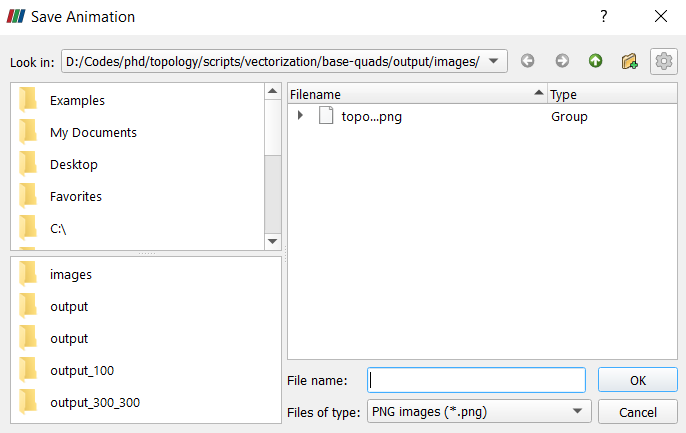Open the output_100 recent folder
This screenshot has height=433, width=686.
tap(81, 370)
